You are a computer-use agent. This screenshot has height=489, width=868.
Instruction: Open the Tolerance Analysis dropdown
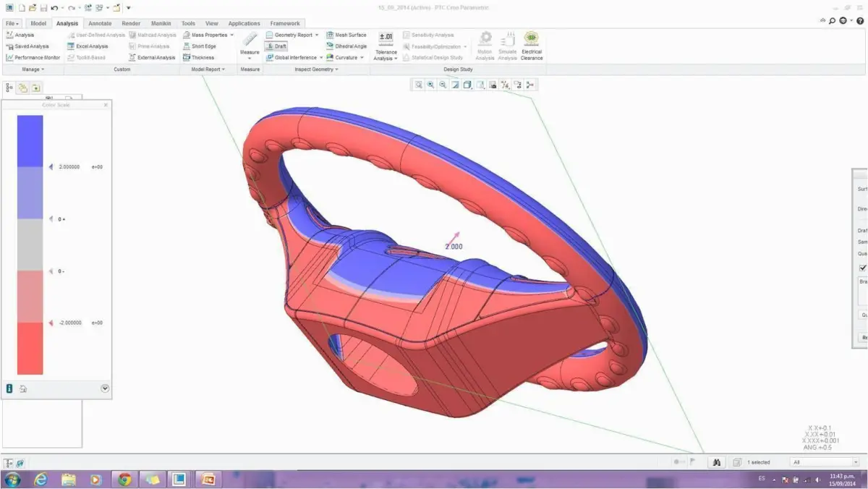pyautogui.click(x=386, y=55)
